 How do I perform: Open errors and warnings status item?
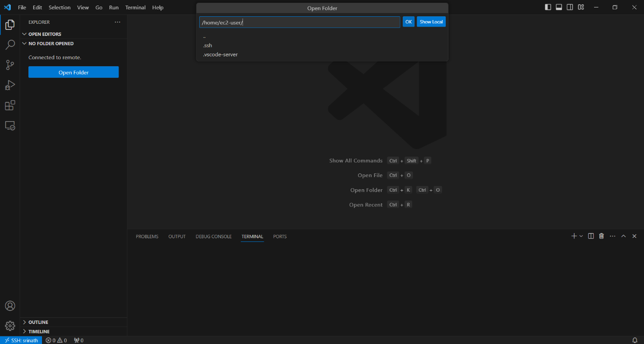pyautogui.click(x=56, y=340)
